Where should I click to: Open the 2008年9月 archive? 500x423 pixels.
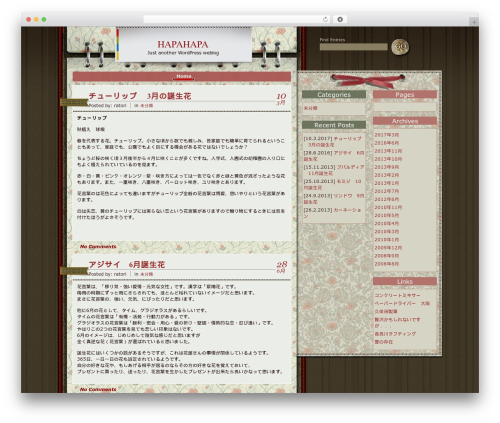387,256
